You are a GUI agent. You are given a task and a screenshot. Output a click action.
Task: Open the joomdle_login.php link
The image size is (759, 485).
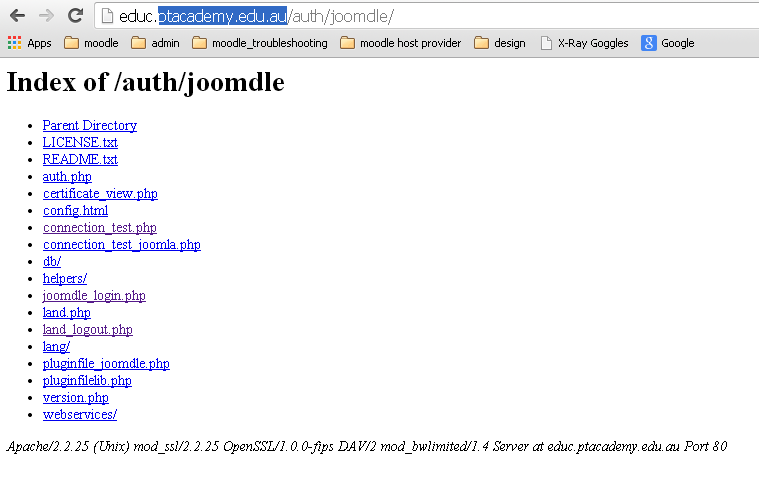[94, 295]
